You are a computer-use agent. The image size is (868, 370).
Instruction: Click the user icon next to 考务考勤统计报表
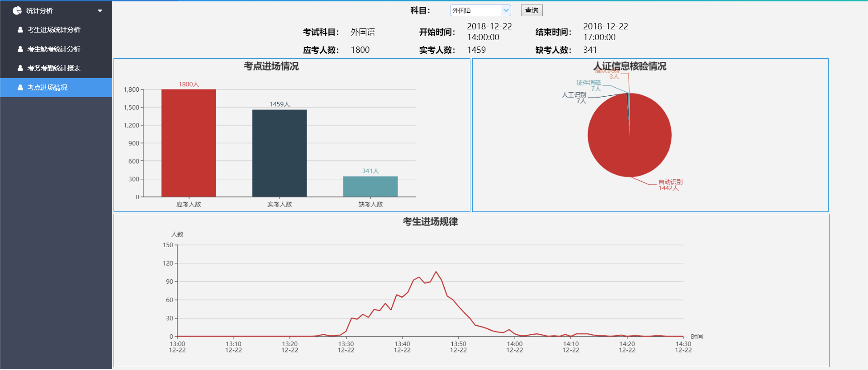(x=20, y=68)
